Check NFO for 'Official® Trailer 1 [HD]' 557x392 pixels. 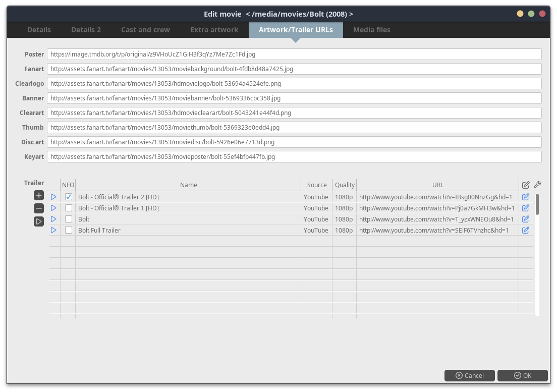point(69,208)
